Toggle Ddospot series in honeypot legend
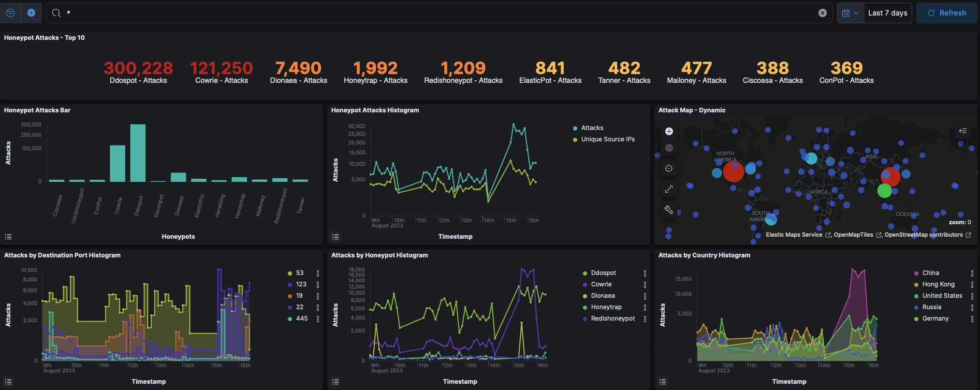Image resolution: width=980 pixels, height=390 pixels. 604,273
